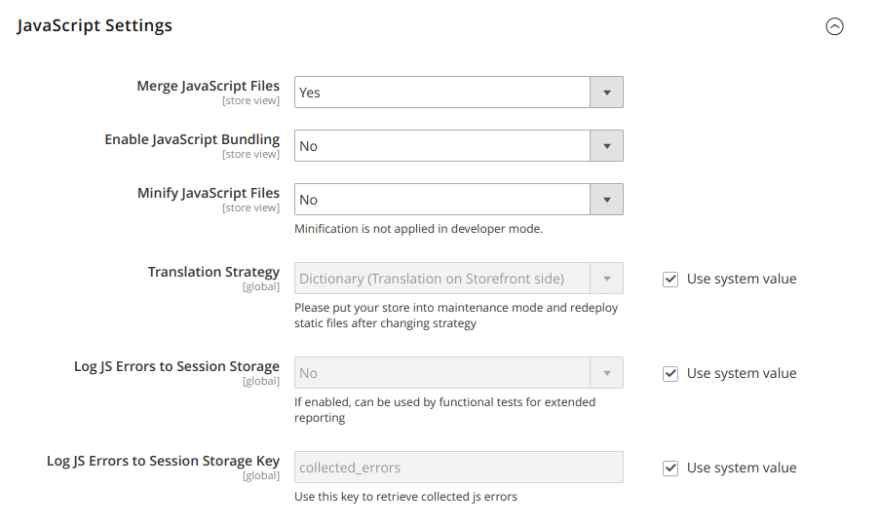Screen dimensions: 880x525
Task: Toggle Use system value for Log JS Errors
Action: pos(670,373)
